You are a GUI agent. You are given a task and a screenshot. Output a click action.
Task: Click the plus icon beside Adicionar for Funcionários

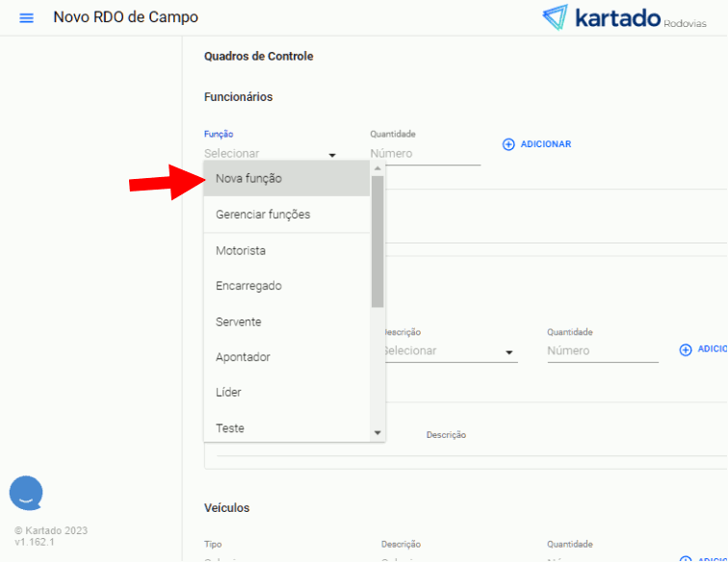pyautogui.click(x=508, y=144)
